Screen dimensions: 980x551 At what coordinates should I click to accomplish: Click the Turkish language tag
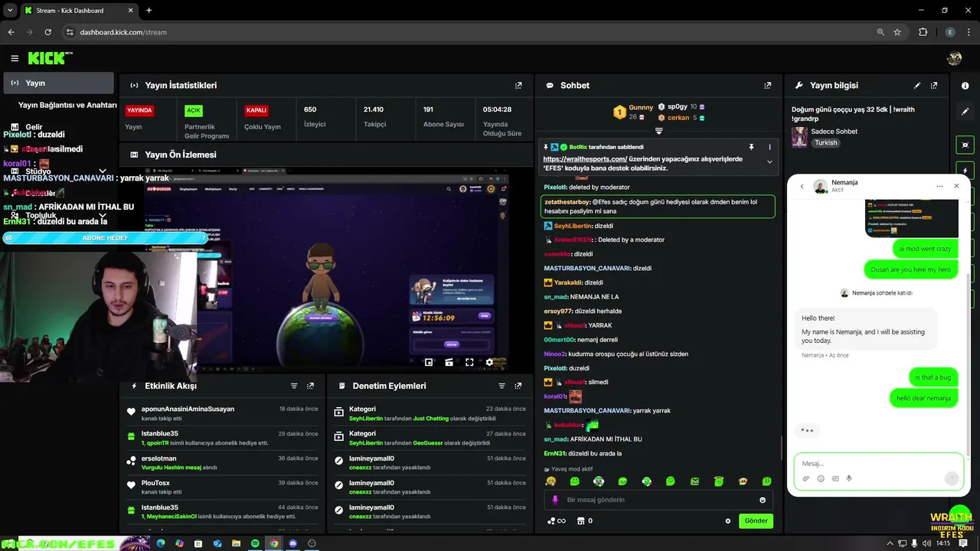click(x=825, y=143)
